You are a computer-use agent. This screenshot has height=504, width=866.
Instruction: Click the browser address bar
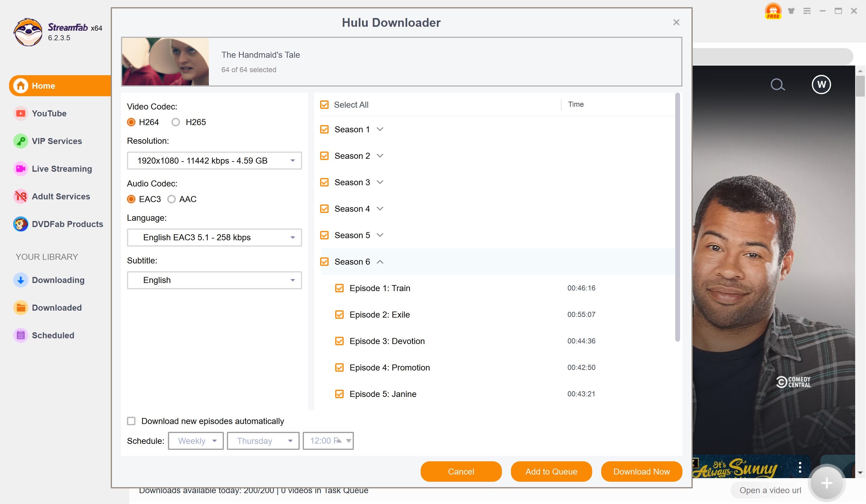tap(772, 56)
